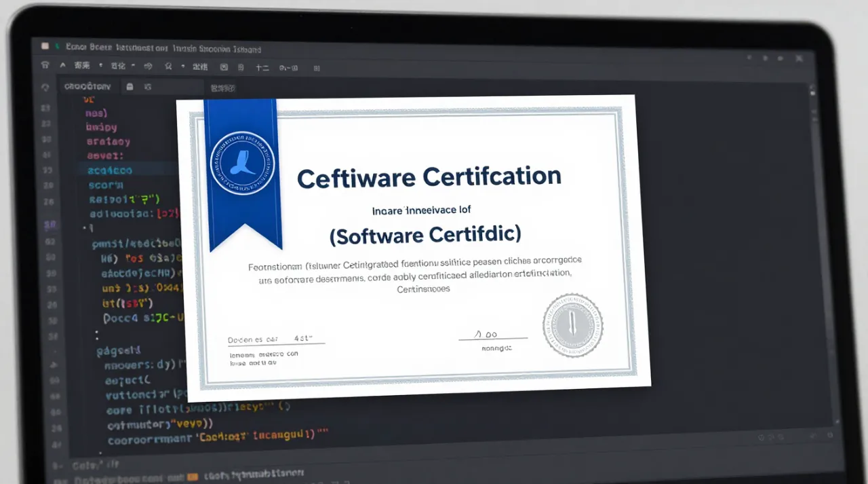
Task: Click the small orange icon in the bottom status bar
Action: [x=192, y=477]
